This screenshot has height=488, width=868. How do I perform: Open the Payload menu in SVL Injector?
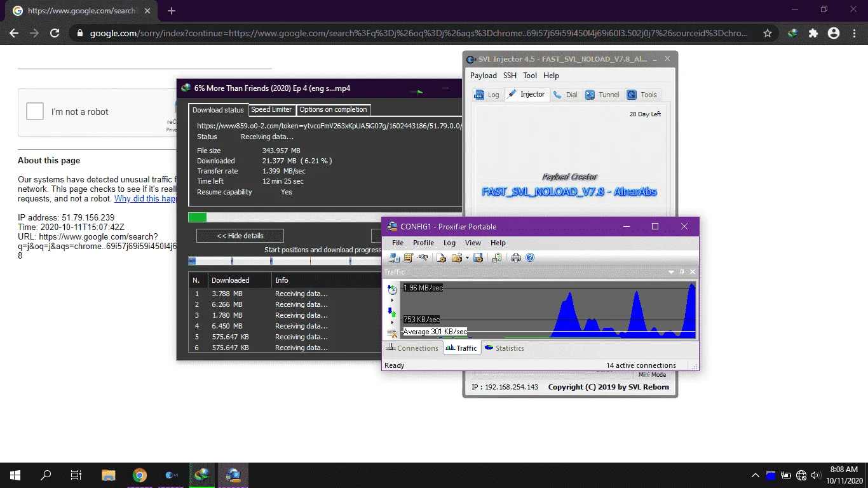click(484, 76)
